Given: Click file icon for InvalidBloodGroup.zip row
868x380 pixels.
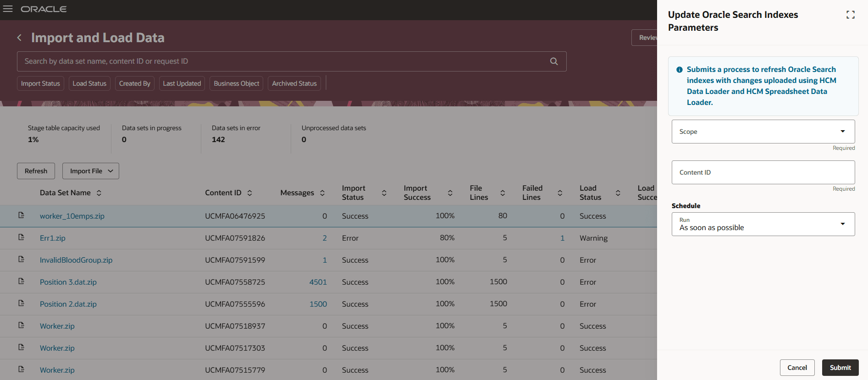Looking at the screenshot, I should pyautogui.click(x=21, y=259).
